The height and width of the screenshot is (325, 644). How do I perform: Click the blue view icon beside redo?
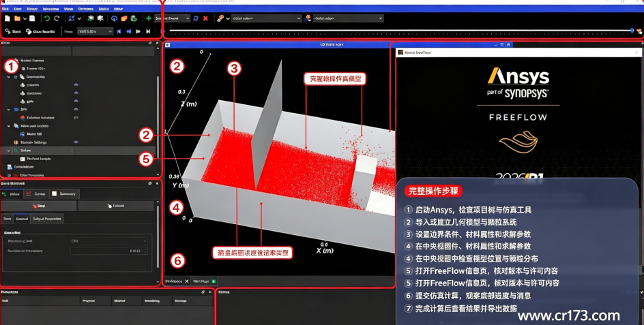point(72,18)
